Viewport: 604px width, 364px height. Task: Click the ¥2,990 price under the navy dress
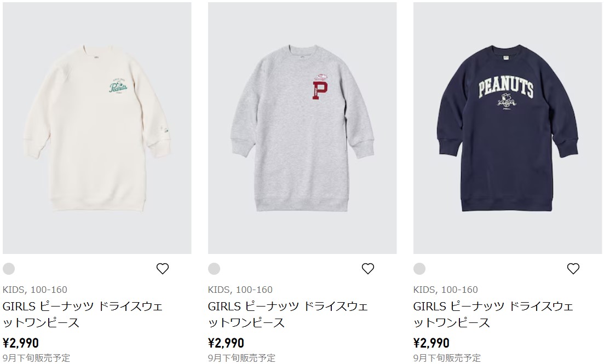(432, 343)
